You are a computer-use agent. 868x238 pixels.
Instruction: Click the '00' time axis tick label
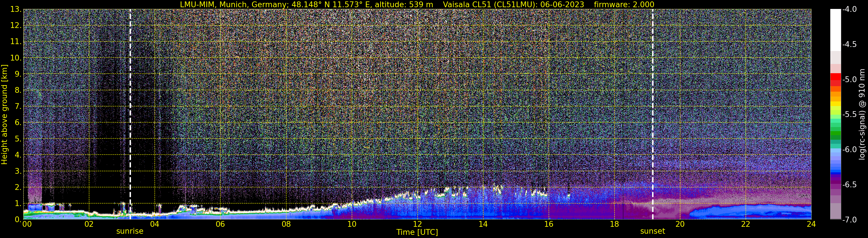[27, 224]
